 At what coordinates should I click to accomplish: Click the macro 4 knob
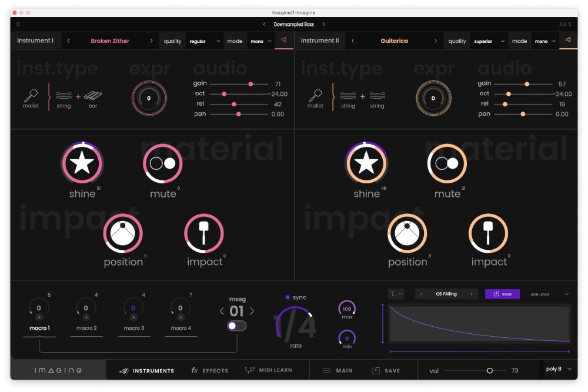pyautogui.click(x=181, y=307)
